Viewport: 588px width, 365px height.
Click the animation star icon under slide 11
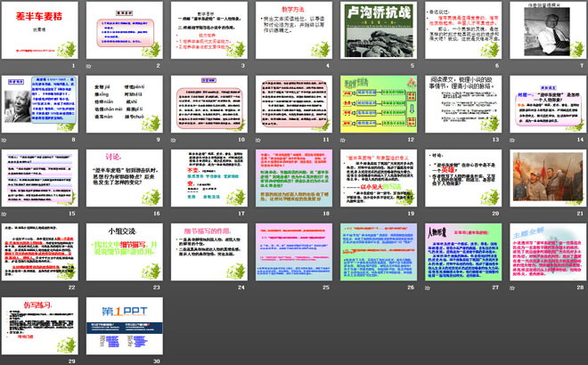(258, 140)
